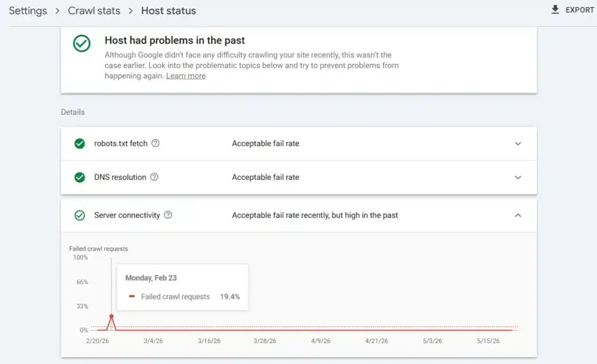Click the 66% axis label
The width and height of the screenshot is (597, 364).
click(x=82, y=282)
